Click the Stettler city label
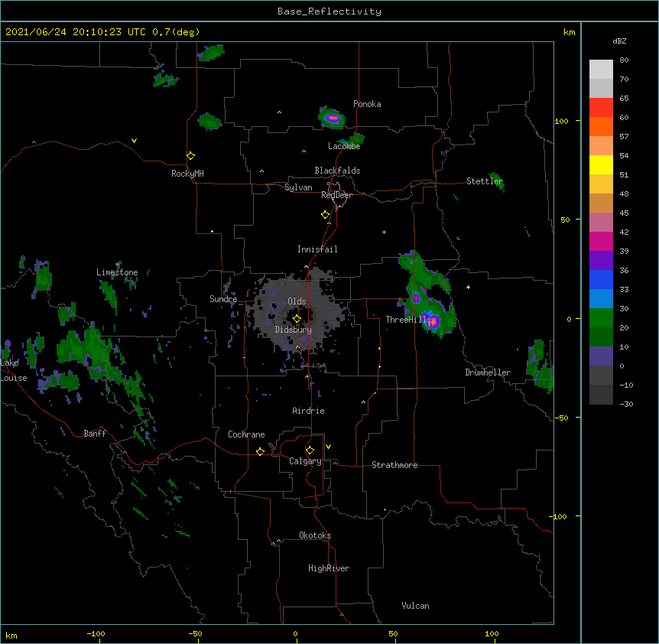The height and width of the screenshot is (644, 659). coord(485,181)
